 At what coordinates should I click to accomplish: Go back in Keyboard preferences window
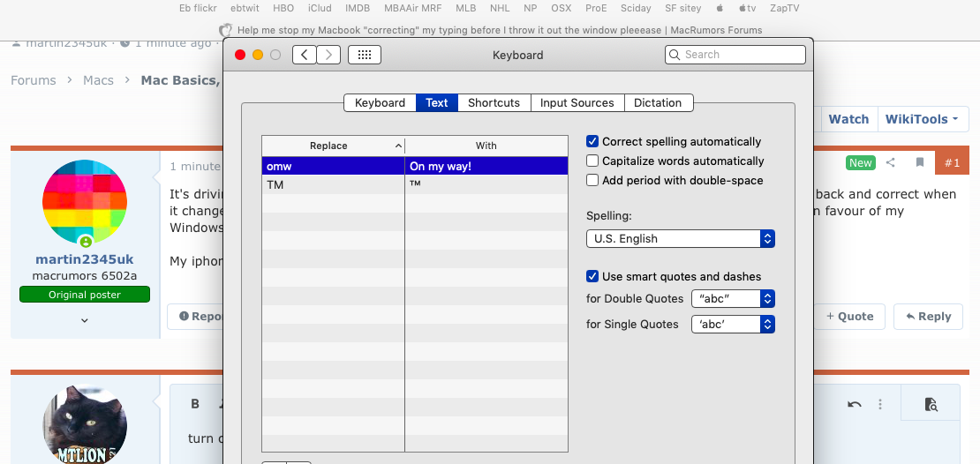(x=305, y=55)
